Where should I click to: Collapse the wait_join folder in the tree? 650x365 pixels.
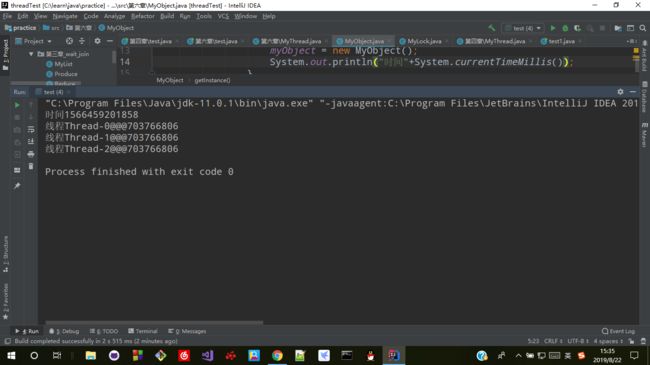click(x=31, y=54)
